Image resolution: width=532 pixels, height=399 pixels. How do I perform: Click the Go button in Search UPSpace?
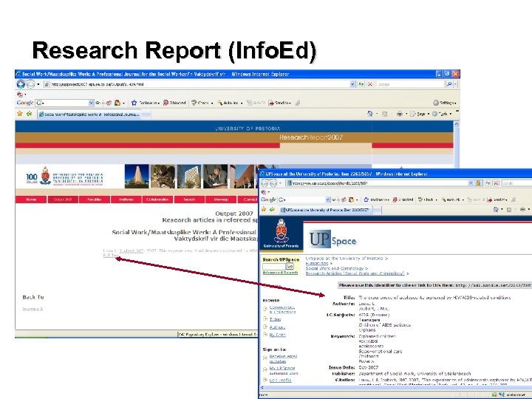point(290,266)
